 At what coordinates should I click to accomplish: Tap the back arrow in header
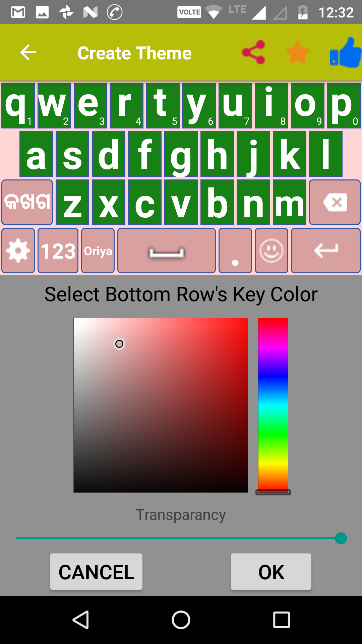(x=28, y=53)
